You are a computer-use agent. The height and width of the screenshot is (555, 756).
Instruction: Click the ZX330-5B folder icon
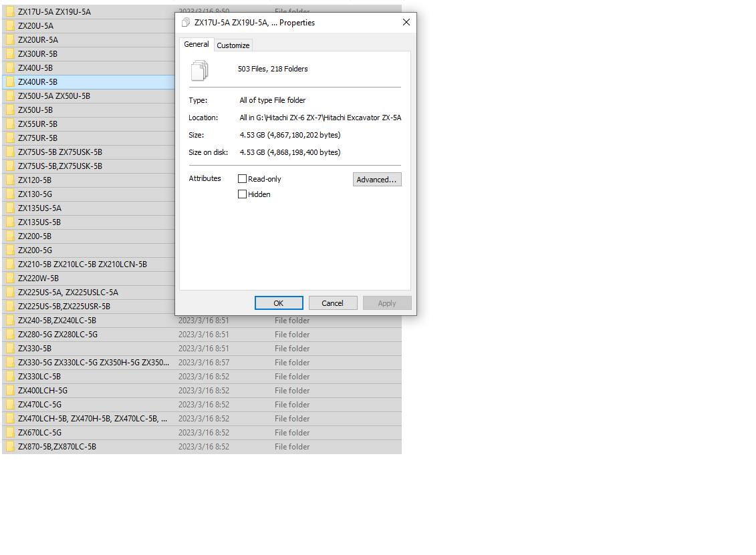point(10,349)
